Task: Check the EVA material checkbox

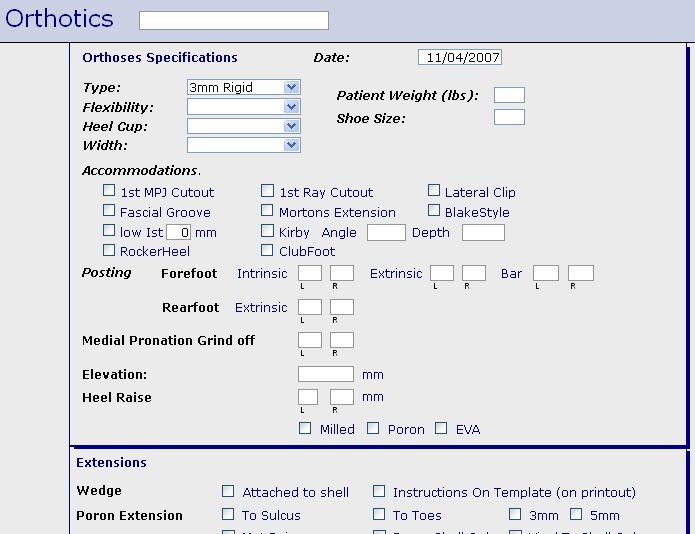Action: pyautogui.click(x=441, y=428)
